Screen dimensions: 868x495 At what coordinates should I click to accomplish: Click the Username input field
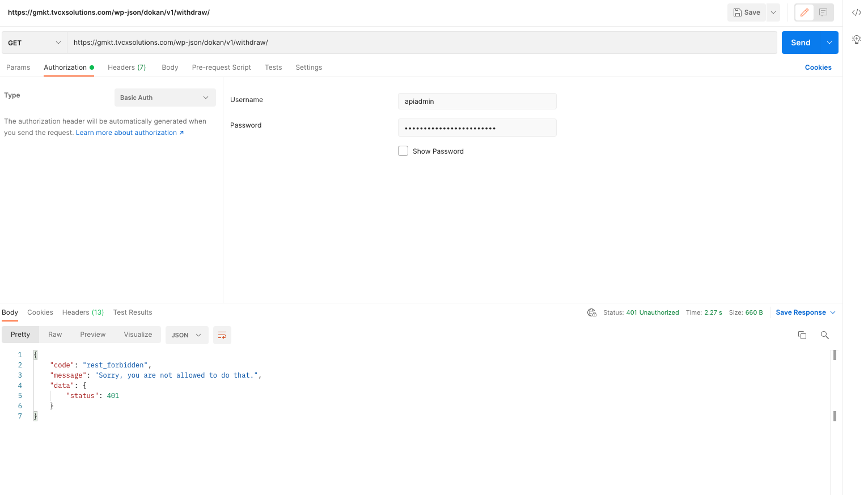477,101
